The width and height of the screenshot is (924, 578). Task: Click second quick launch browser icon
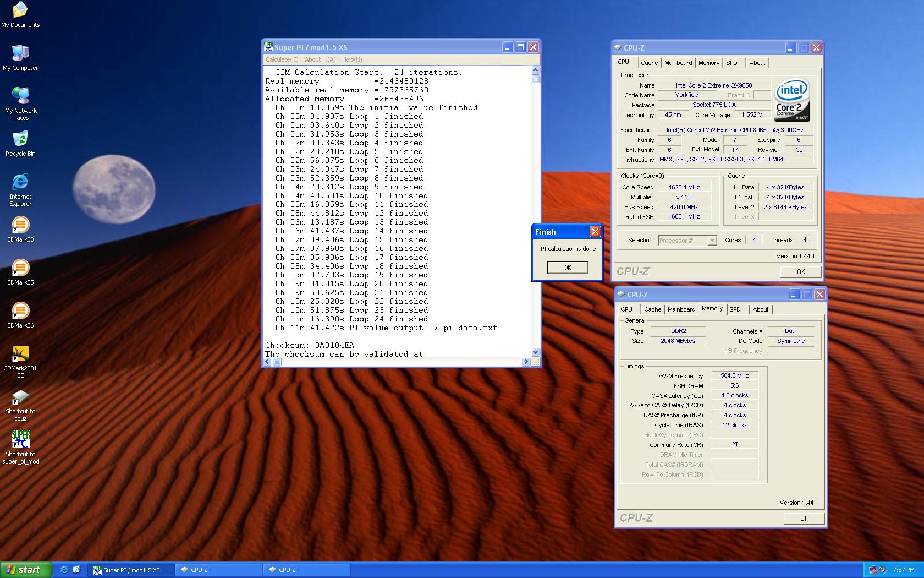(76, 570)
